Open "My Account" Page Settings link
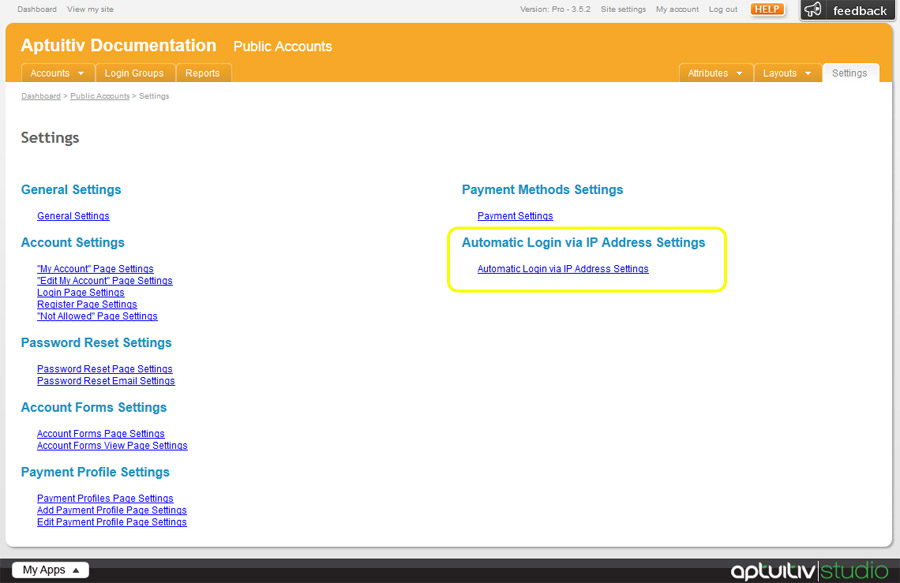The image size is (900, 583). 95,269
